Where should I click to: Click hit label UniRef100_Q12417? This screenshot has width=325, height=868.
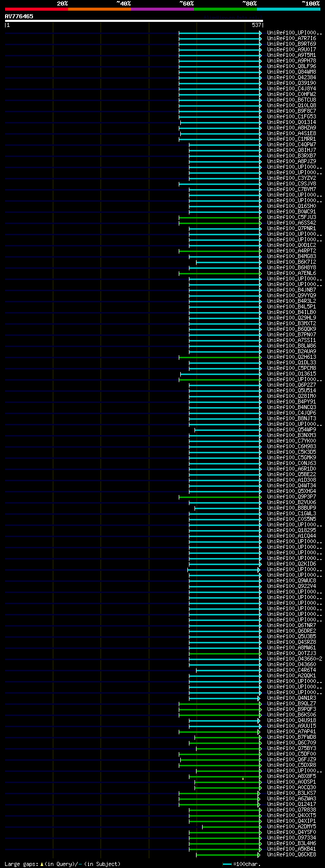point(291,804)
